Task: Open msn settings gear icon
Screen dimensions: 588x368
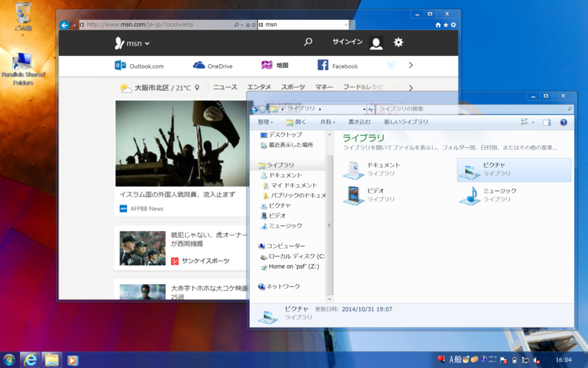Action: (x=398, y=42)
